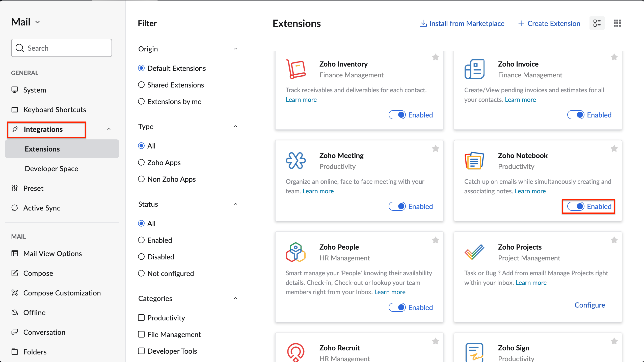
Task: Go to Keyboard Shortcuts settings
Action: [x=55, y=110]
